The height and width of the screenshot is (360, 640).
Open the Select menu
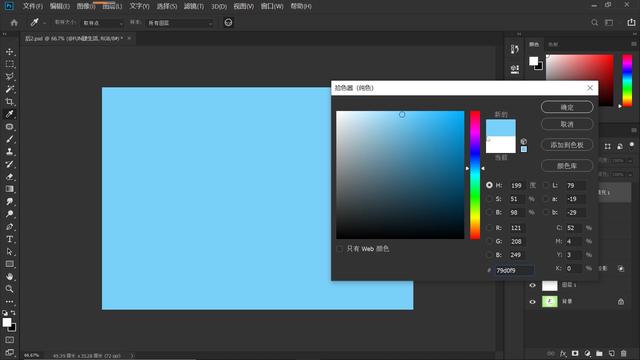(167, 6)
